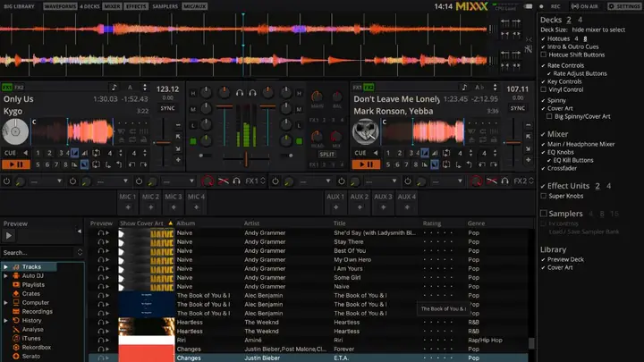644x362 pixels.
Task: Click the ON AIR broadcast icon
Action: pyautogui.click(x=575, y=6)
